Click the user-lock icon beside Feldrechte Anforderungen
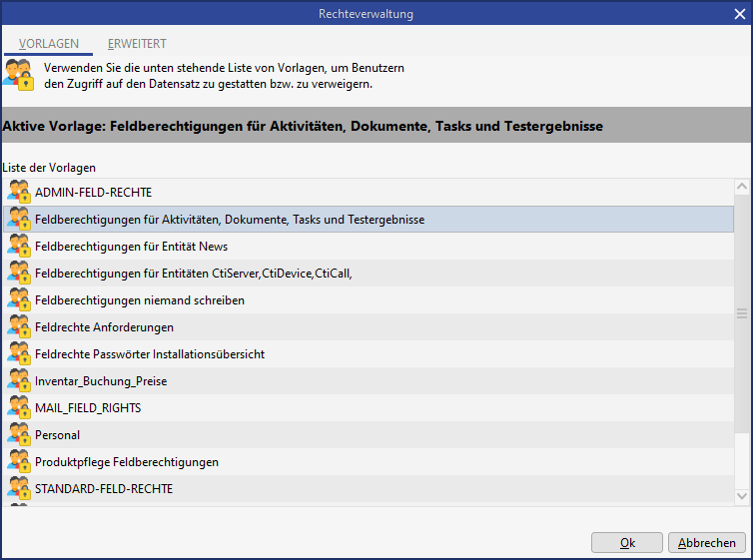This screenshot has height=560, width=753. 19,326
